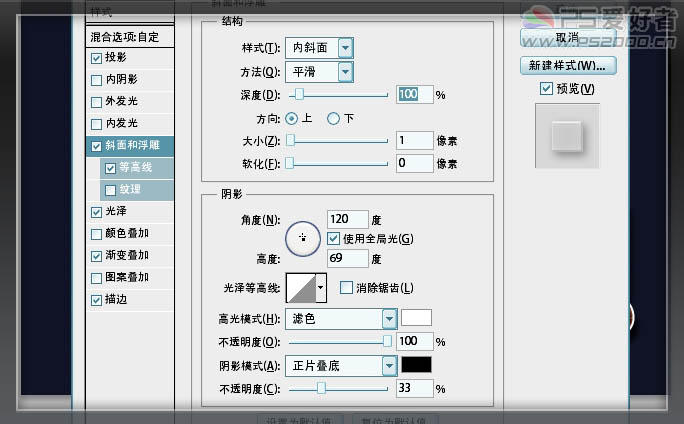Screen dimensions: 684x424
Task: Click the angle dial circle control
Action: [303, 239]
